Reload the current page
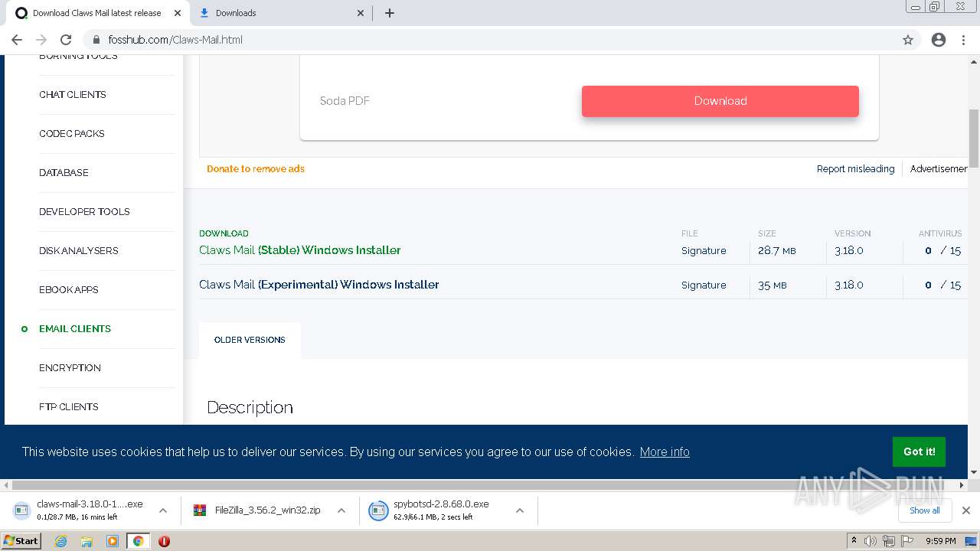The image size is (980, 551). (x=66, y=40)
